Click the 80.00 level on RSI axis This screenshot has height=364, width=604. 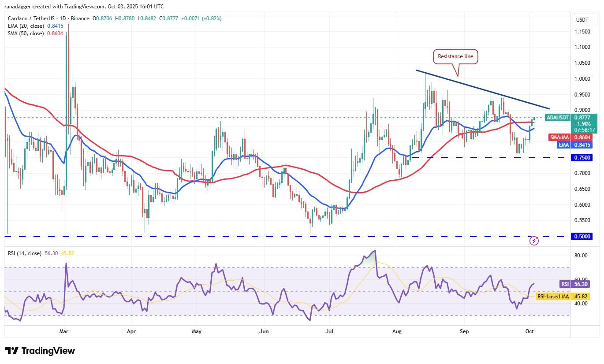[x=581, y=256]
